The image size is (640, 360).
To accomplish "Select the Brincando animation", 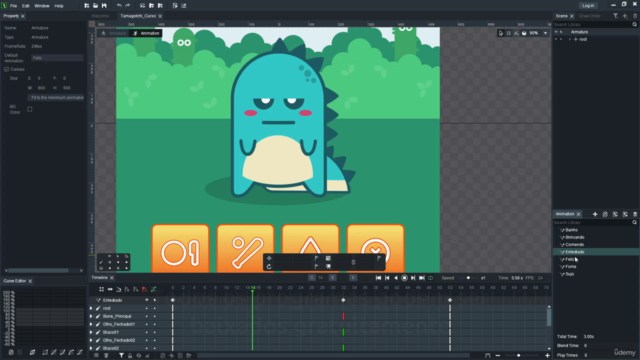I will [575, 238].
